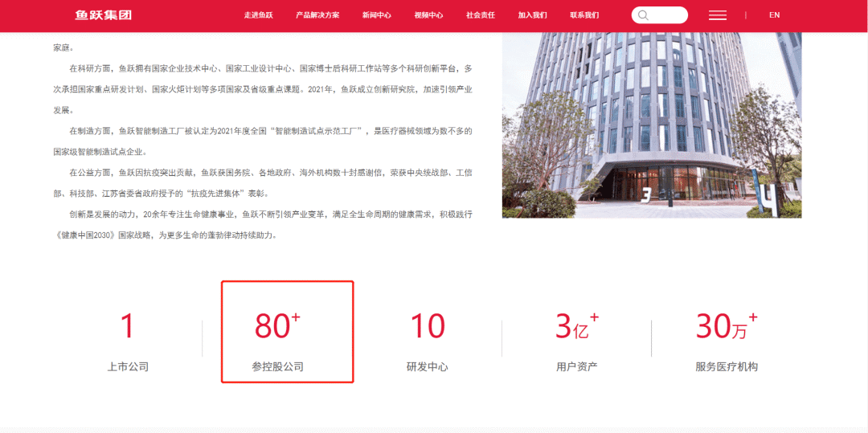Click the 上市公司 statistic label
The width and height of the screenshot is (868, 433).
pos(128,366)
